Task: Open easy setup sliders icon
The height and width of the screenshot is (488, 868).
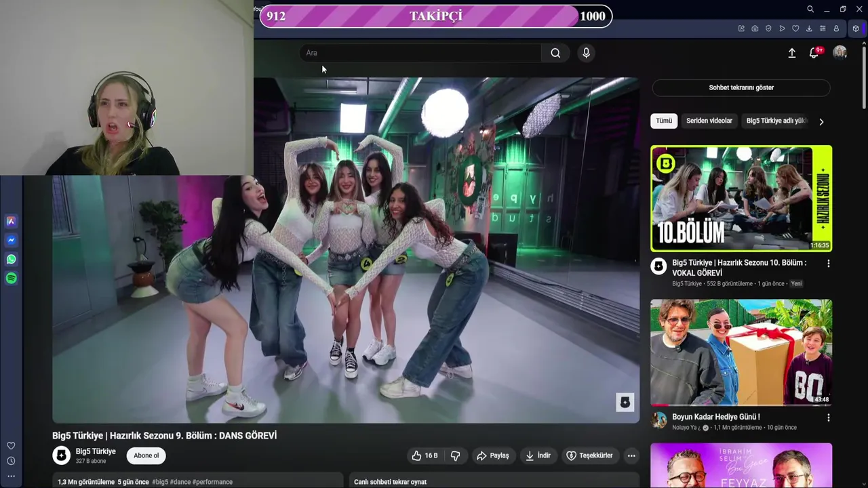Action: click(x=823, y=28)
